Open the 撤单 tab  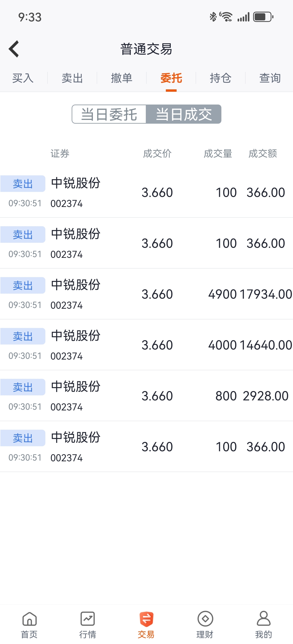[122, 78]
